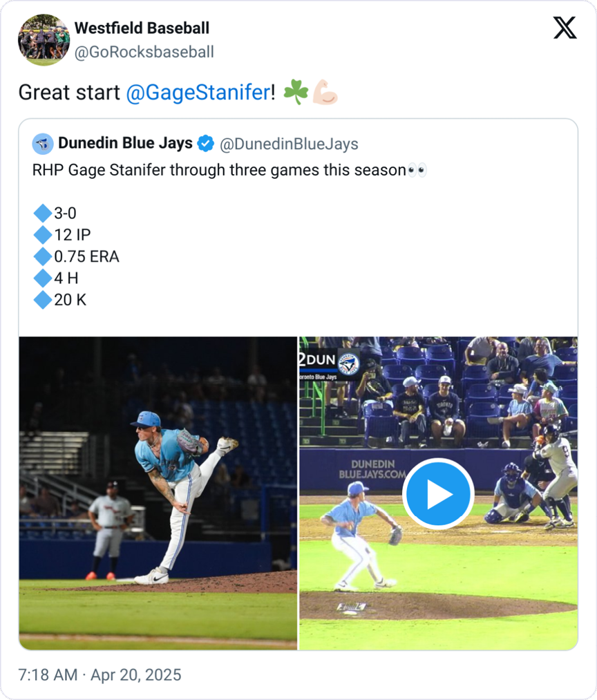
Task: Click the blue diamond beside 0.75 ERA
Action: coord(42,257)
